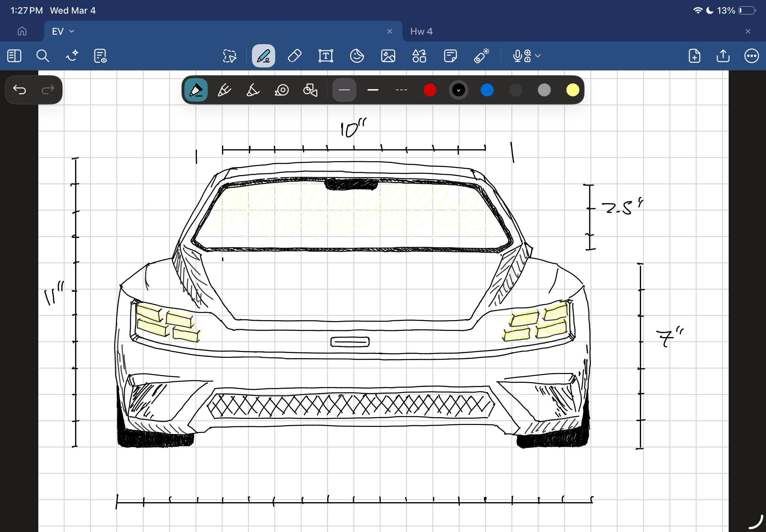Choose the red pen color
The width and height of the screenshot is (766, 532).
[429, 90]
